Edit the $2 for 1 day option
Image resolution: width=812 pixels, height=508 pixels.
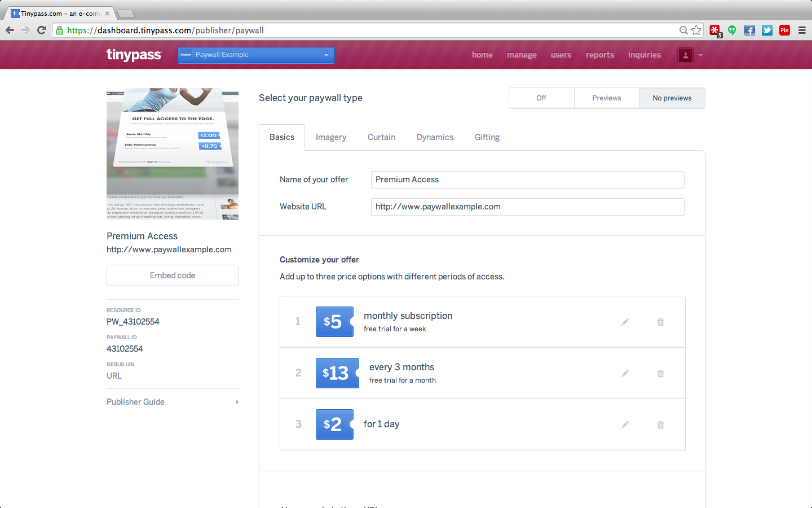click(625, 424)
